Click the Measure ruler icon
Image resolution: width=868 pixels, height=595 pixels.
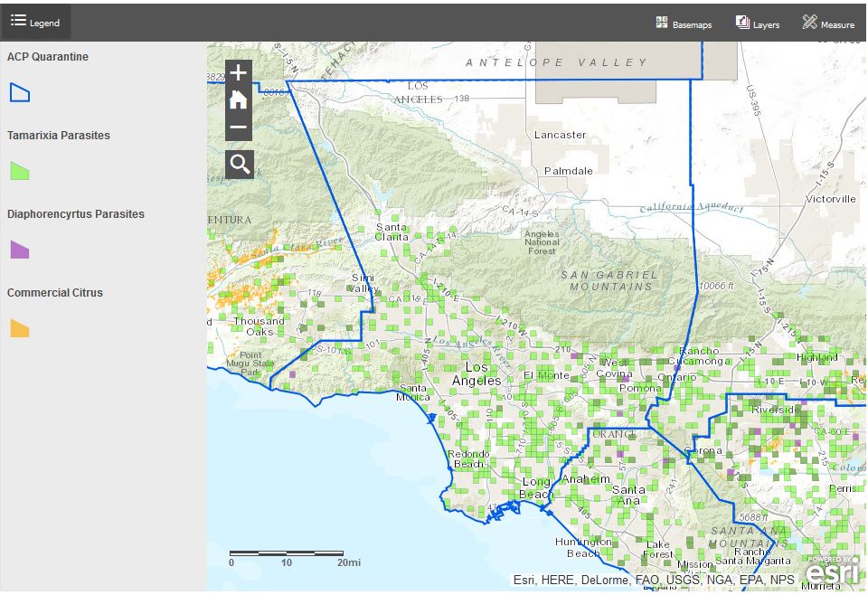tap(809, 23)
